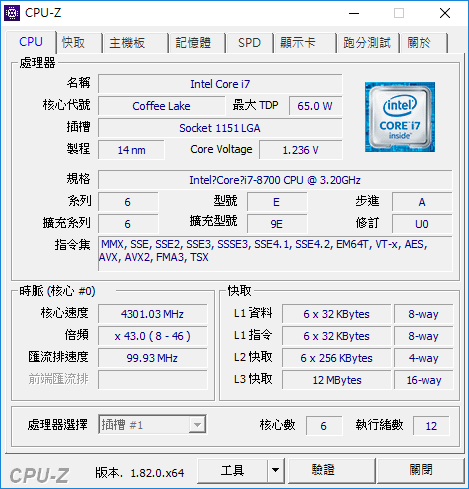469x489 pixels.
Task: Click the 關閉 button
Action: click(421, 471)
